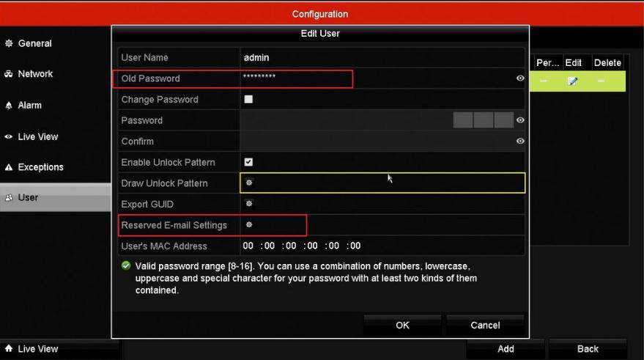Click the Add user button

(x=506, y=349)
